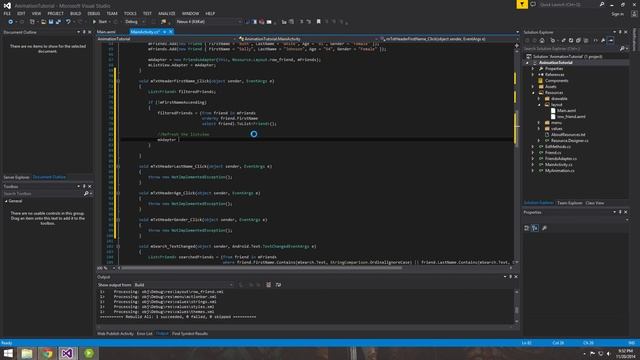Switch to the Server Explorer tab
Image resolution: width=640 pixels, height=360 pixels.
pyautogui.click(x=16, y=177)
